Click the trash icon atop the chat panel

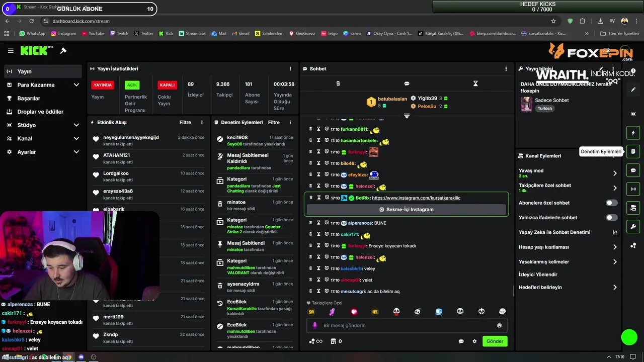coord(338,83)
